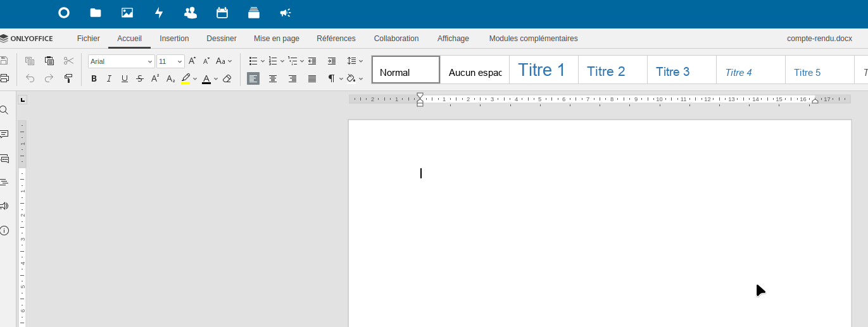
Task: Open the Photos app icon
Action: [127, 13]
